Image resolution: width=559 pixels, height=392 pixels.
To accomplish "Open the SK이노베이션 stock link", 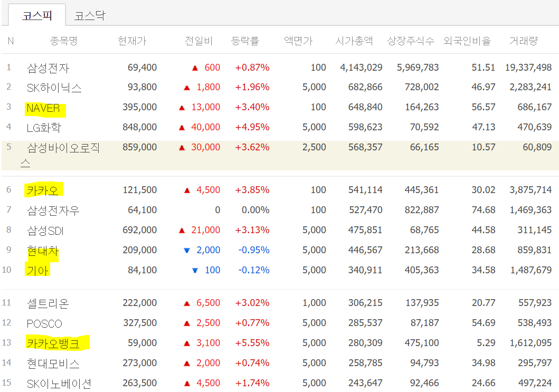I will click(59, 384).
